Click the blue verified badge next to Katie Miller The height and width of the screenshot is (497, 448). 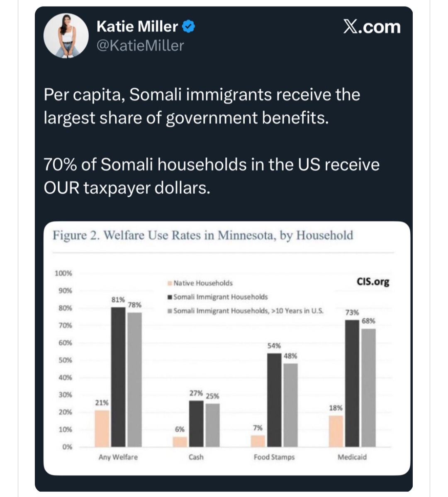[x=189, y=27]
